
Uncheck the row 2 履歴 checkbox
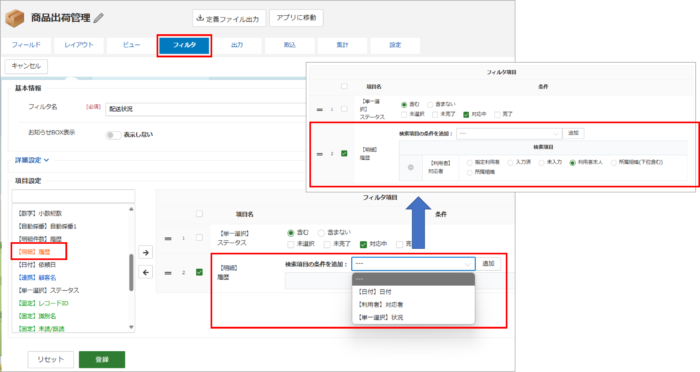(199, 272)
